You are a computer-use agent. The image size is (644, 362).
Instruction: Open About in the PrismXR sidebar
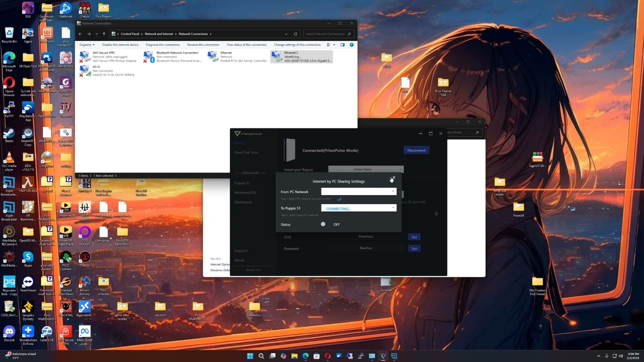(239, 260)
